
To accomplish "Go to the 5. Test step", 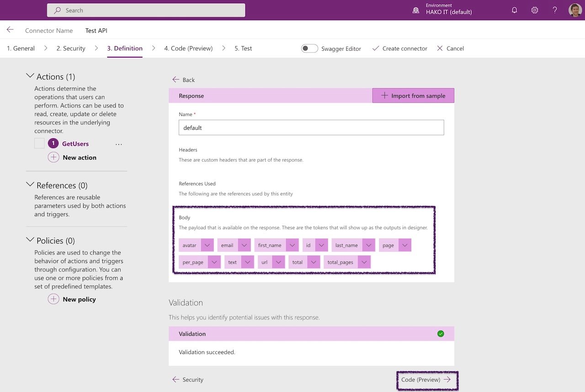I will point(243,48).
